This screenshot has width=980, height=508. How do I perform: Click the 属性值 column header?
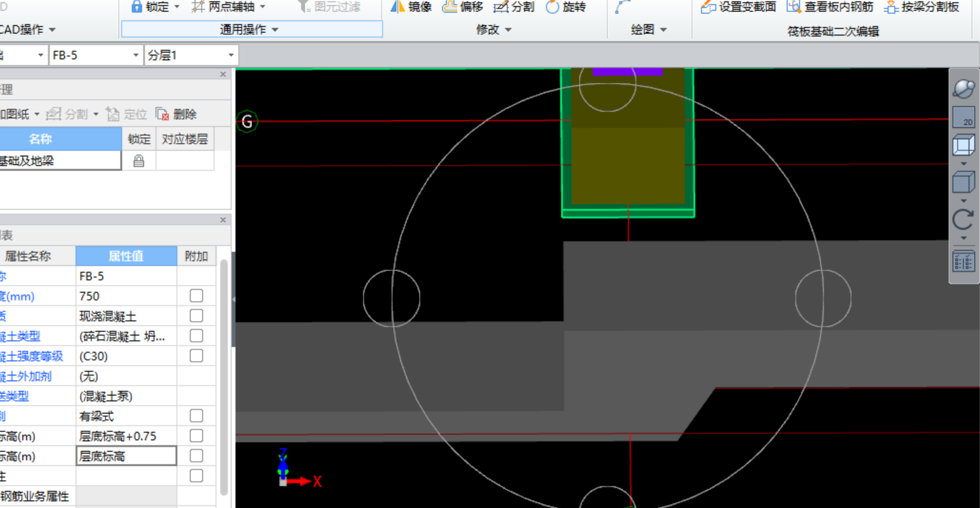pos(126,257)
